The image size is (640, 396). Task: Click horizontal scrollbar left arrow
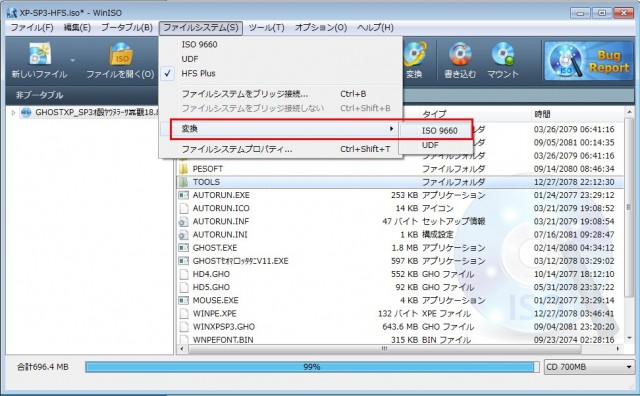click(182, 349)
